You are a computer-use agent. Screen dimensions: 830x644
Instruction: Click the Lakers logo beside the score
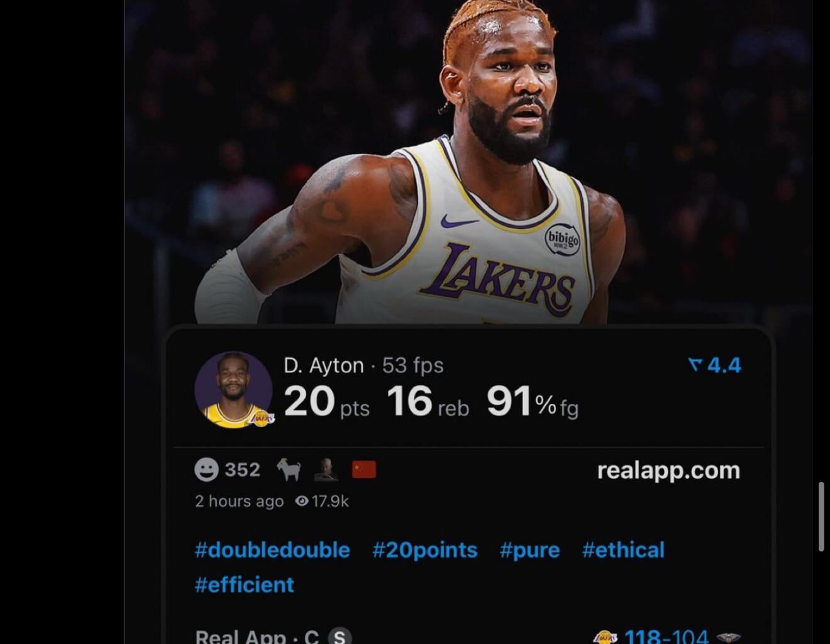click(x=605, y=636)
